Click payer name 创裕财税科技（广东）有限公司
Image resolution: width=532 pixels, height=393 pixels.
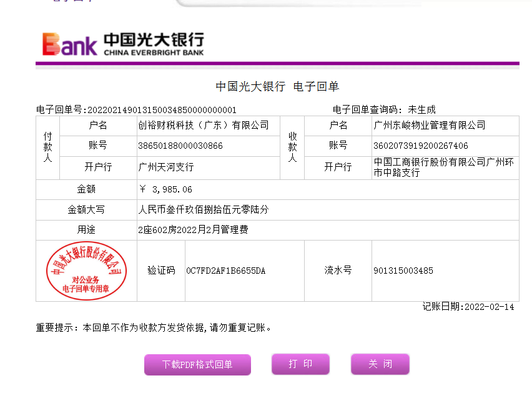(203, 126)
